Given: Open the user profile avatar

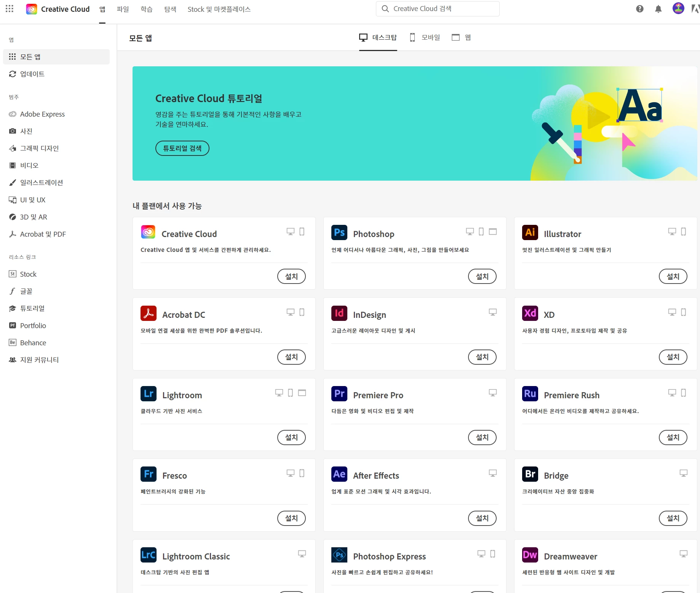Looking at the screenshot, I should (678, 8).
